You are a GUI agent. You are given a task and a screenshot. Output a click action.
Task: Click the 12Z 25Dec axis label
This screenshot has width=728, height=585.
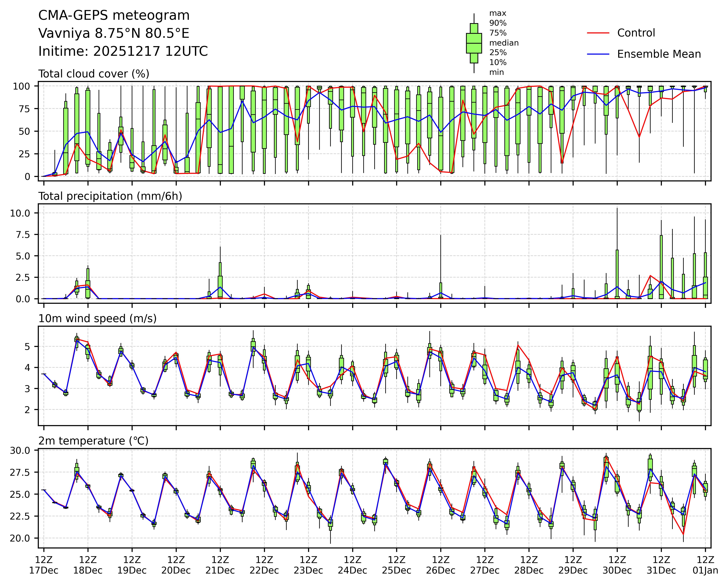point(396,565)
